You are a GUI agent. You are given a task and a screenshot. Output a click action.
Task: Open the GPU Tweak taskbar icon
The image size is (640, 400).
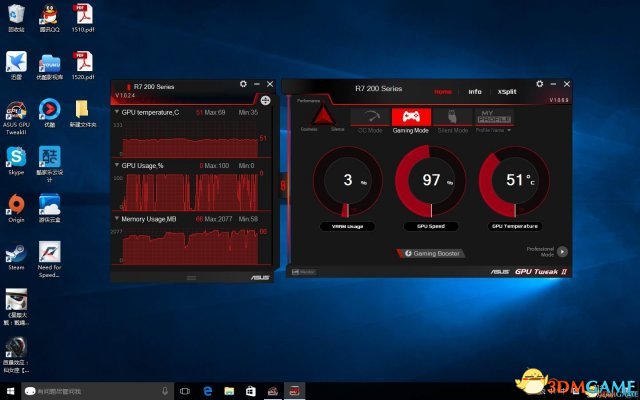[x=273, y=391]
